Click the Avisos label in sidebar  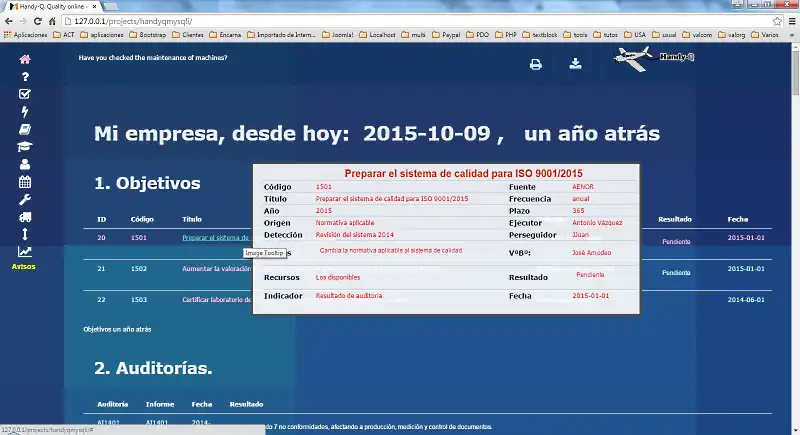(x=23, y=266)
